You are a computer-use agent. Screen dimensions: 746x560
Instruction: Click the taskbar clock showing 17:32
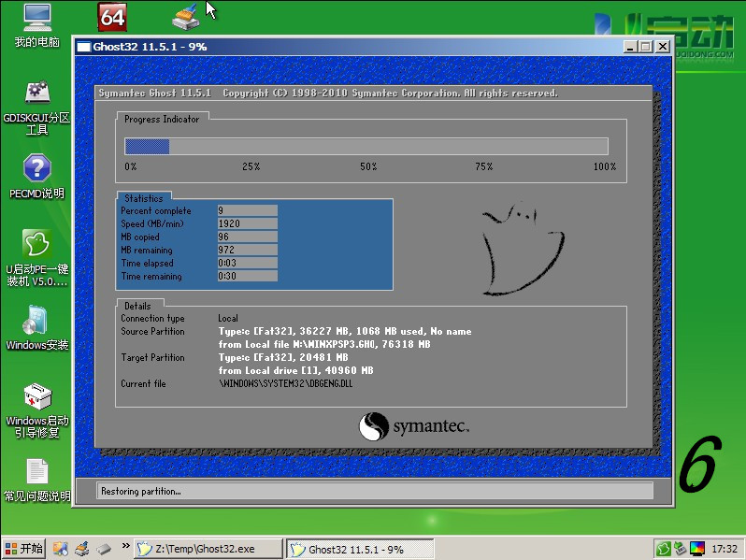[724, 549]
